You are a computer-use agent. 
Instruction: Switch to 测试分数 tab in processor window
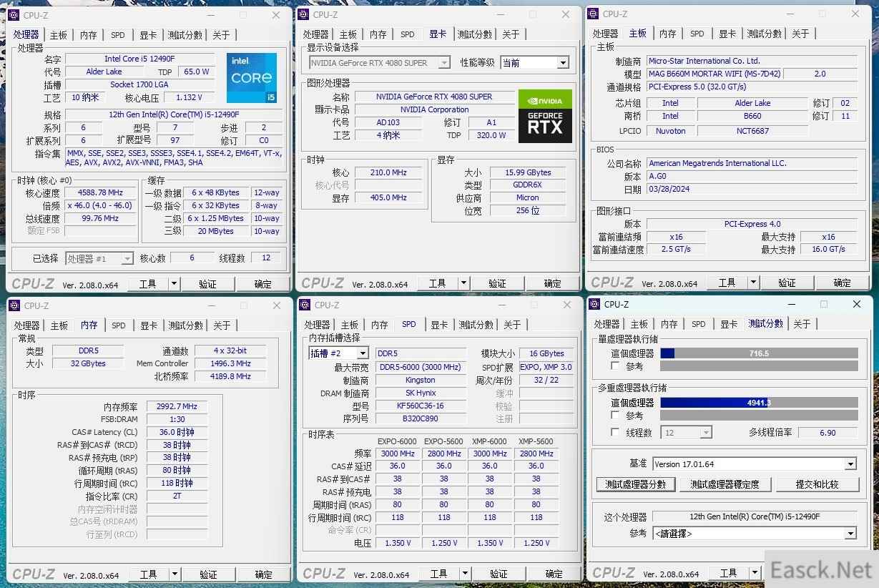[x=185, y=35]
